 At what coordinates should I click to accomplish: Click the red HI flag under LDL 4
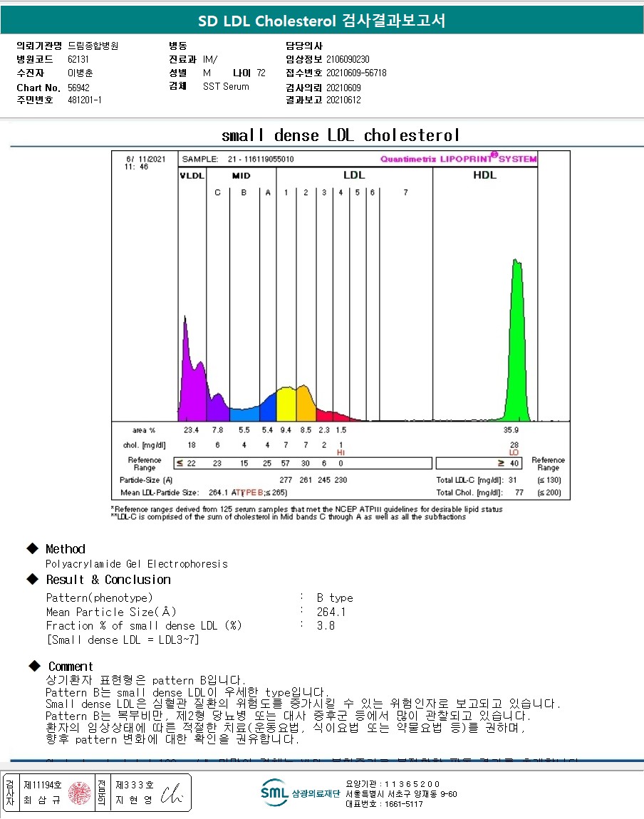pyautogui.click(x=341, y=453)
